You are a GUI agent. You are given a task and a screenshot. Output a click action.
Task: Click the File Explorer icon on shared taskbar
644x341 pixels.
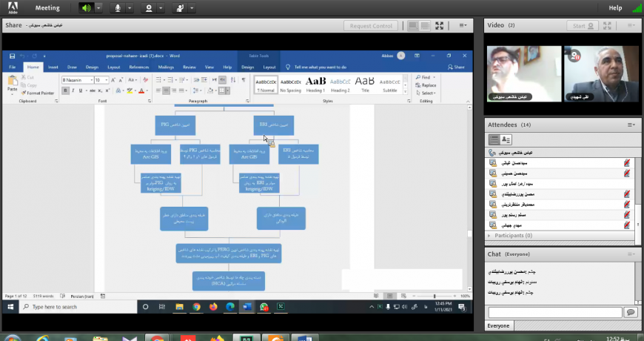(x=179, y=307)
